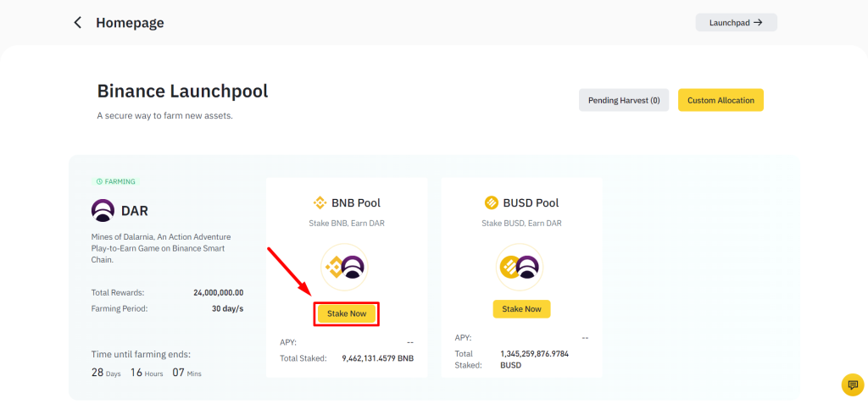The height and width of the screenshot is (404, 868).
Task: Click the BNB-DAR paired pool logo
Action: point(344,268)
